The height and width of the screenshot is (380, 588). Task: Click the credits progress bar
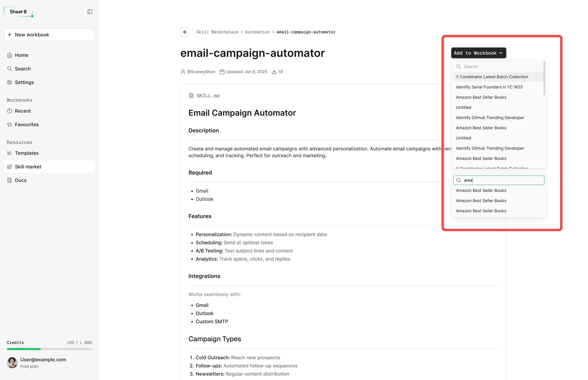click(x=49, y=349)
